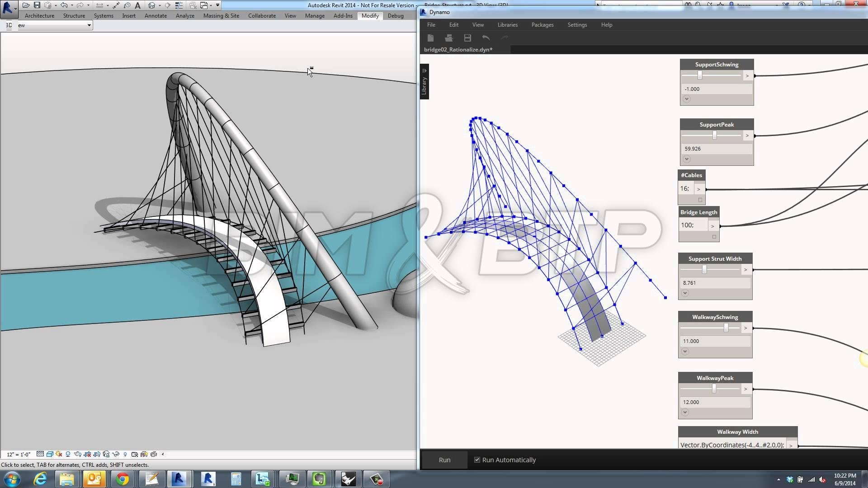Click the Dynamo undo arrow

pyautogui.click(x=486, y=38)
